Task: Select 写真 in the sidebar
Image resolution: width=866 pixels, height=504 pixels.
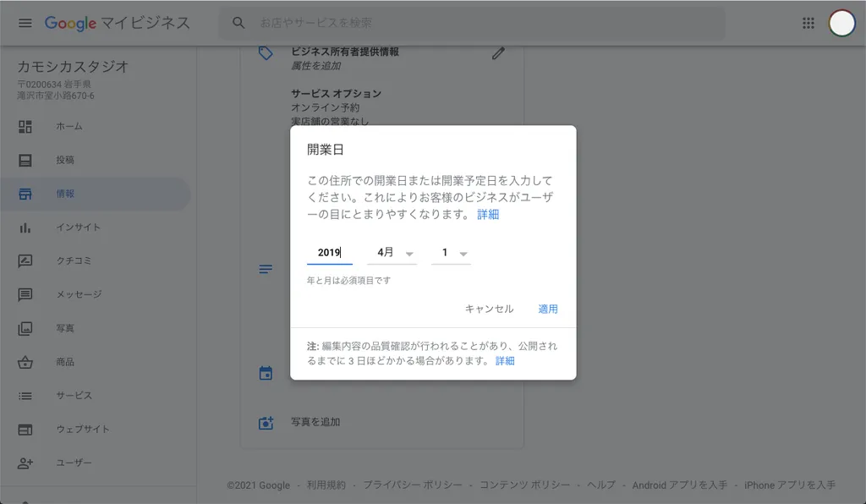Action: pyautogui.click(x=95, y=328)
